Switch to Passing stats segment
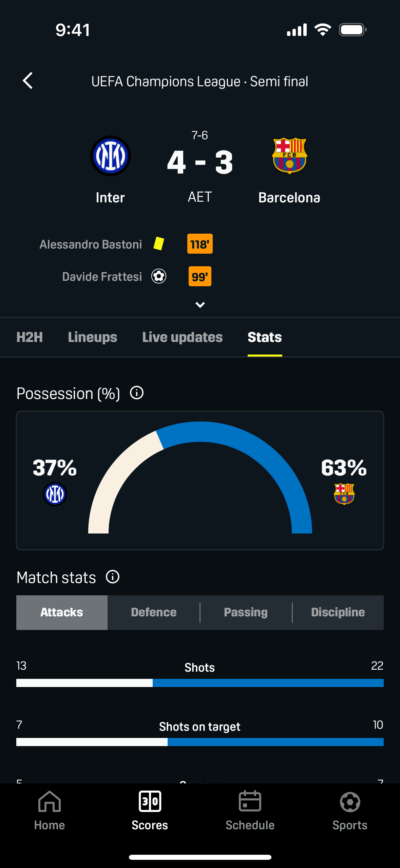The image size is (400, 868). point(246,612)
